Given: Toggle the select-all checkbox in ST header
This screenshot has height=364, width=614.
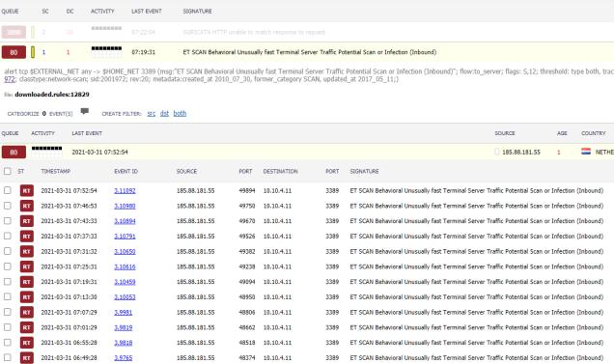Looking at the screenshot, I should pos(8,171).
